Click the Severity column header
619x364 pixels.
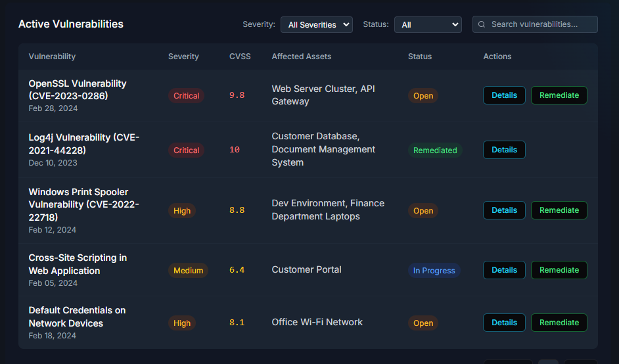(x=183, y=57)
